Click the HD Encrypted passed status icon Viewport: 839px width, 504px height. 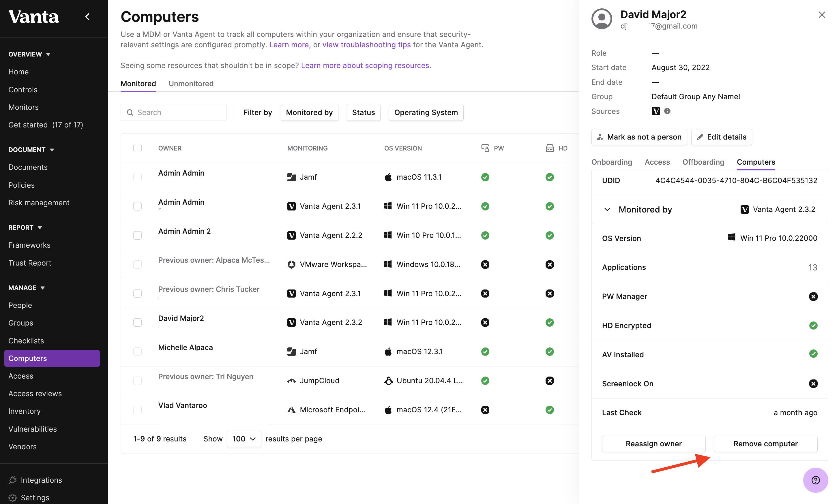coord(813,325)
